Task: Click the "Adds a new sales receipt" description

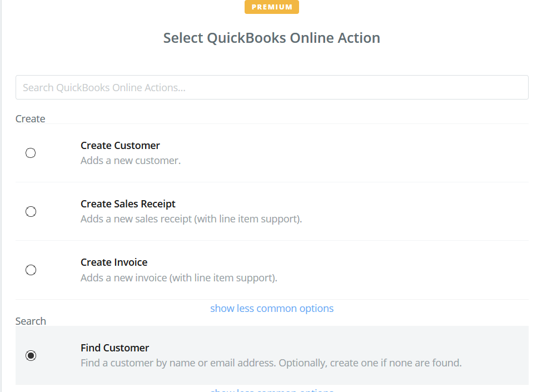Action: pyautogui.click(x=191, y=219)
